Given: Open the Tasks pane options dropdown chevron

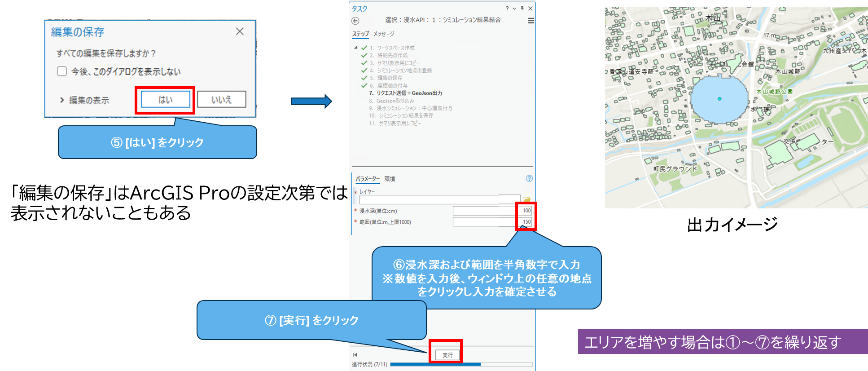Looking at the screenshot, I should pos(514,9).
